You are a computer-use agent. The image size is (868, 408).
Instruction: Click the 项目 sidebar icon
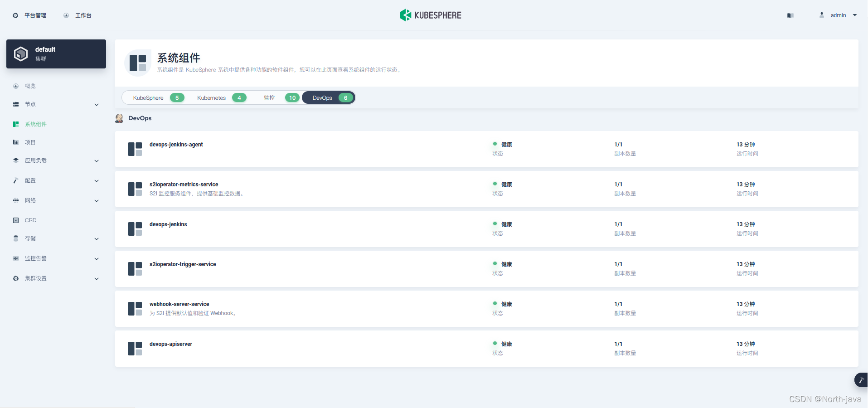[x=16, y=142]
